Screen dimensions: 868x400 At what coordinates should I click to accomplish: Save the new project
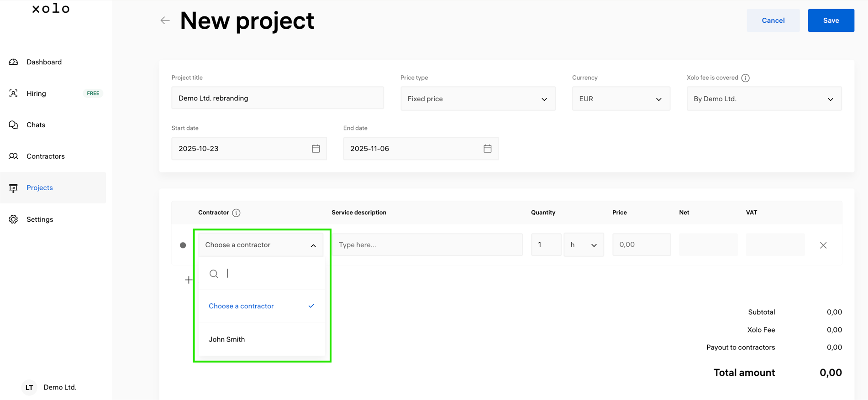click(831, 21)
